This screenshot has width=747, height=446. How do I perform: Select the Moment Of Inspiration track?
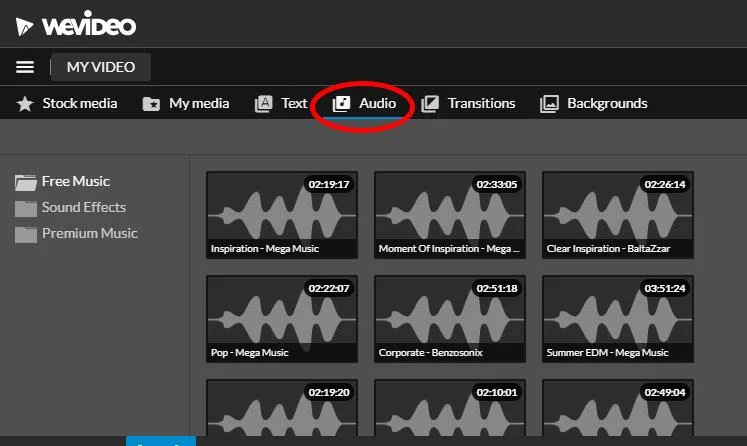(450, 215)
